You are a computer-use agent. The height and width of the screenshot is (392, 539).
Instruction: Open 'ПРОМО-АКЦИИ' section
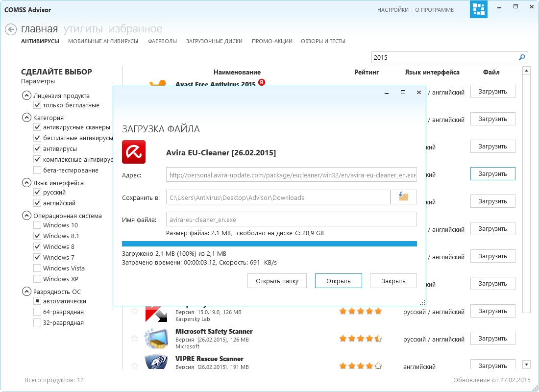(x=272, y=41)
